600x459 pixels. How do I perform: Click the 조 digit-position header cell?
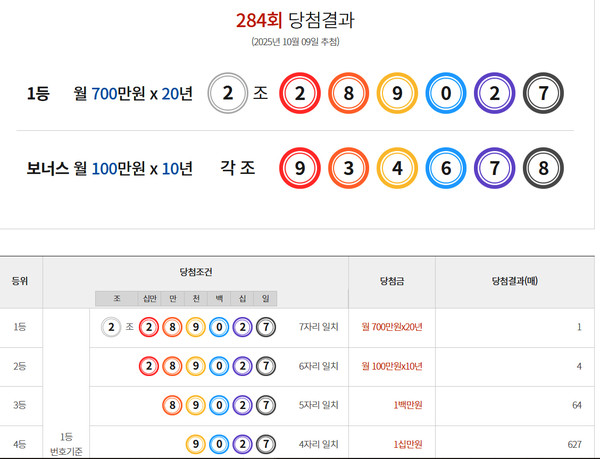[x=117, y=298]
